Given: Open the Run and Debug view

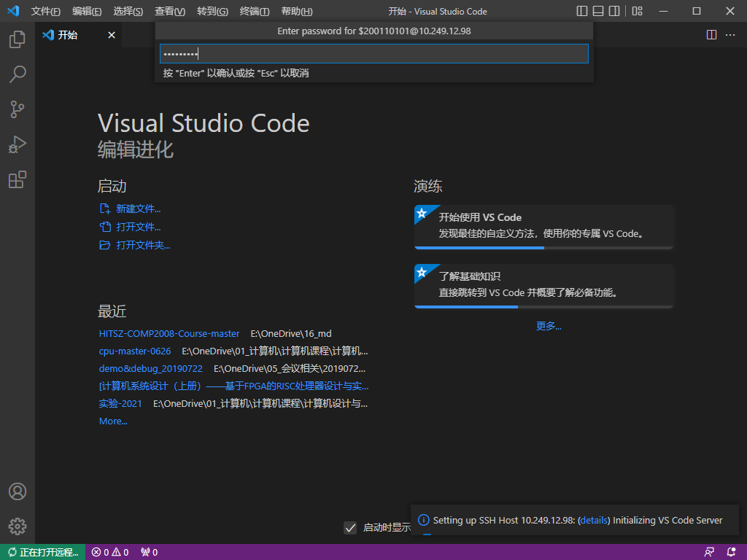Looking at the screenshot, I should tap(18, 144).
